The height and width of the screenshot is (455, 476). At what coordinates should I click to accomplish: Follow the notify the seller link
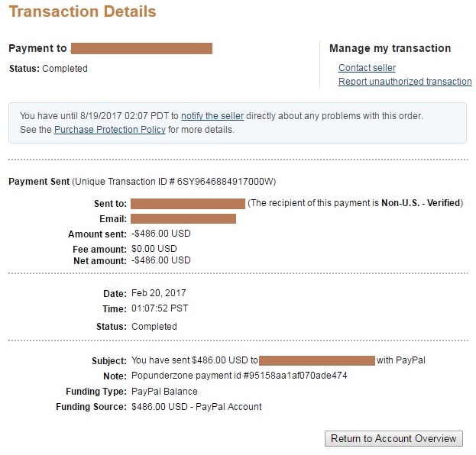click(212, 116)
